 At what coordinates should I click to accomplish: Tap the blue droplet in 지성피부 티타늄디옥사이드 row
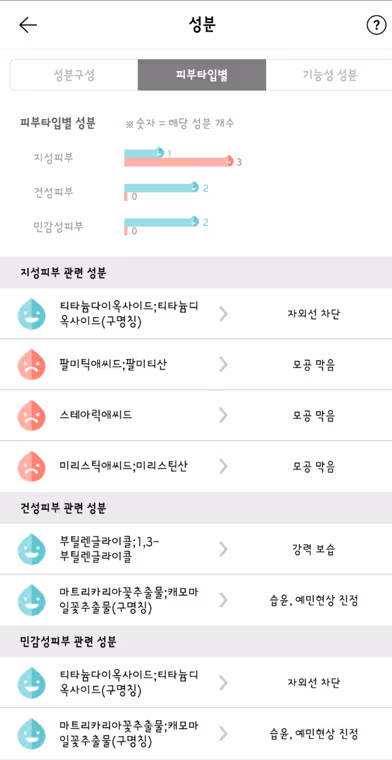(x=31, y=314)
